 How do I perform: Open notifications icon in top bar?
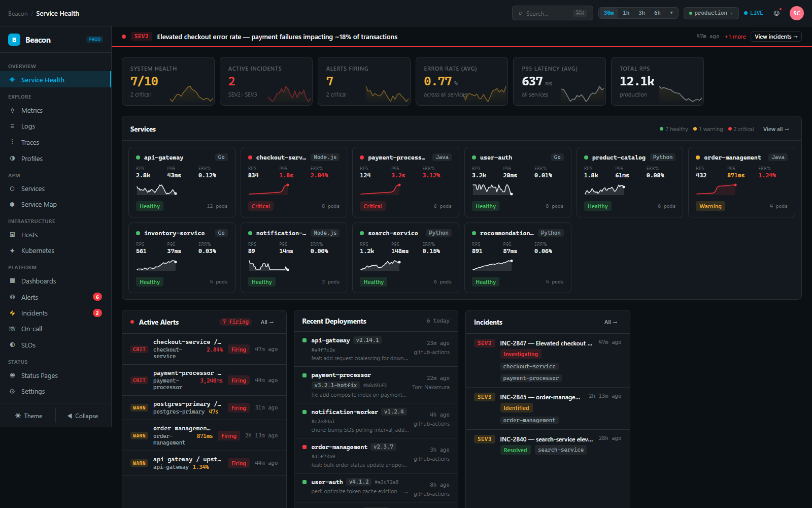click(776, 13)
